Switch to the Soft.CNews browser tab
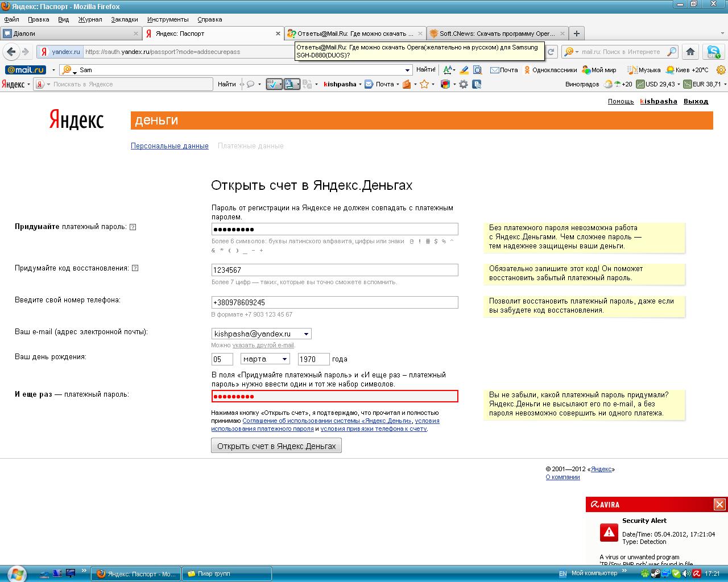Viewport: 728px width, 582px height. (497, 34)
